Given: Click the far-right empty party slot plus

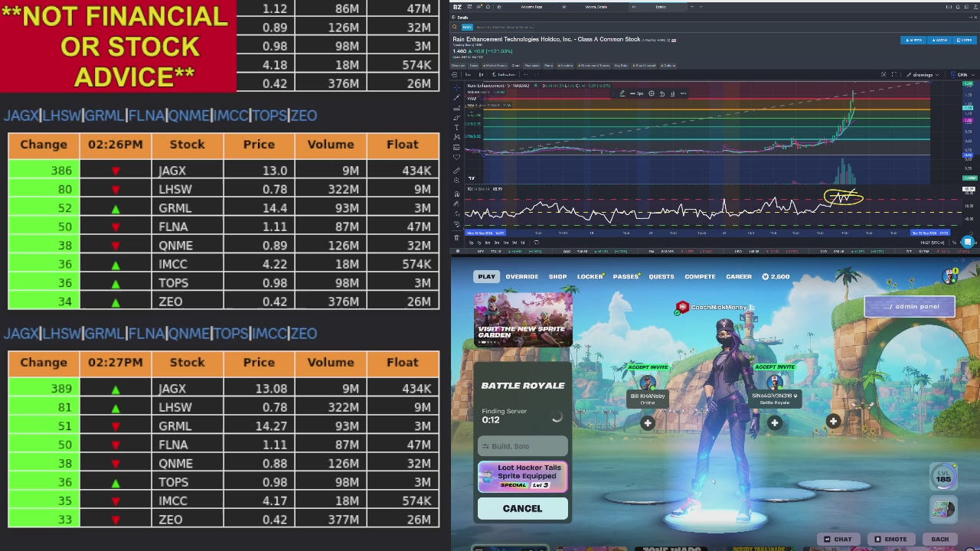Looking at the screenshot, I should point(833,421).
